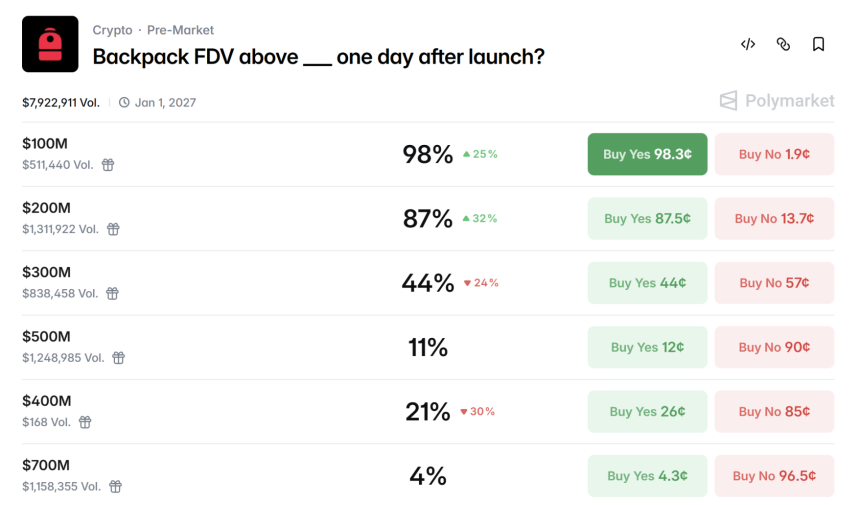Screen dimensions: 860x505
Task: Copy the market link icon
Action: (783, 44)
